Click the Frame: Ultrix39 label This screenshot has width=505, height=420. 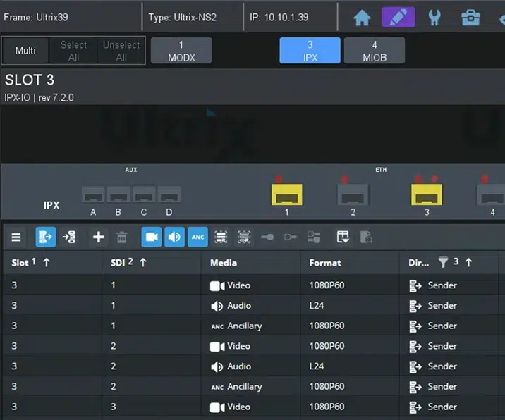(x=36, y=18)
